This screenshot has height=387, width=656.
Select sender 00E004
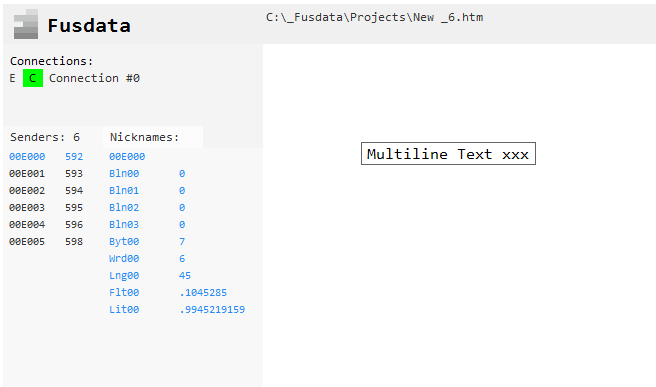click(x=27, y=225)
